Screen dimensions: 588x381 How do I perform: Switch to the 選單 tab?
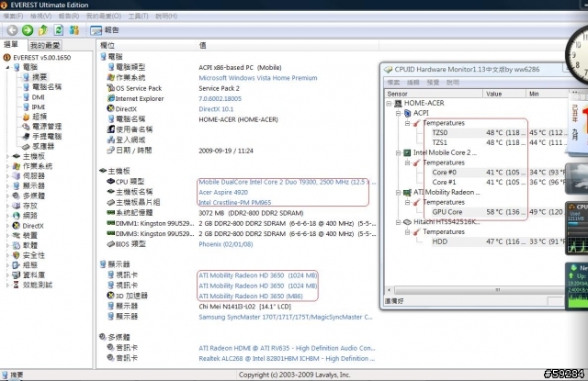(11, 45)
